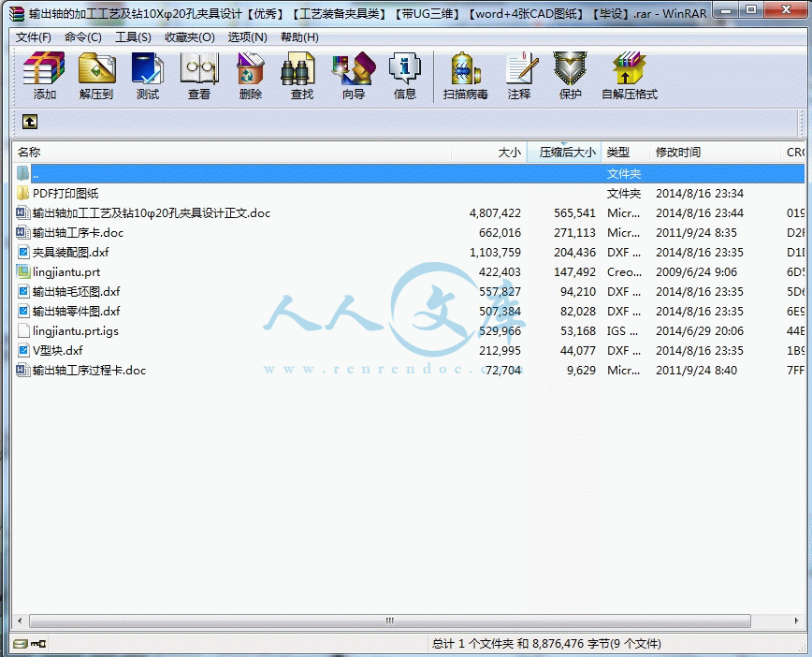Click the icon of lingjiantu.prt file
Viewport: 812px width, 657px height.
tap(22, 271)
